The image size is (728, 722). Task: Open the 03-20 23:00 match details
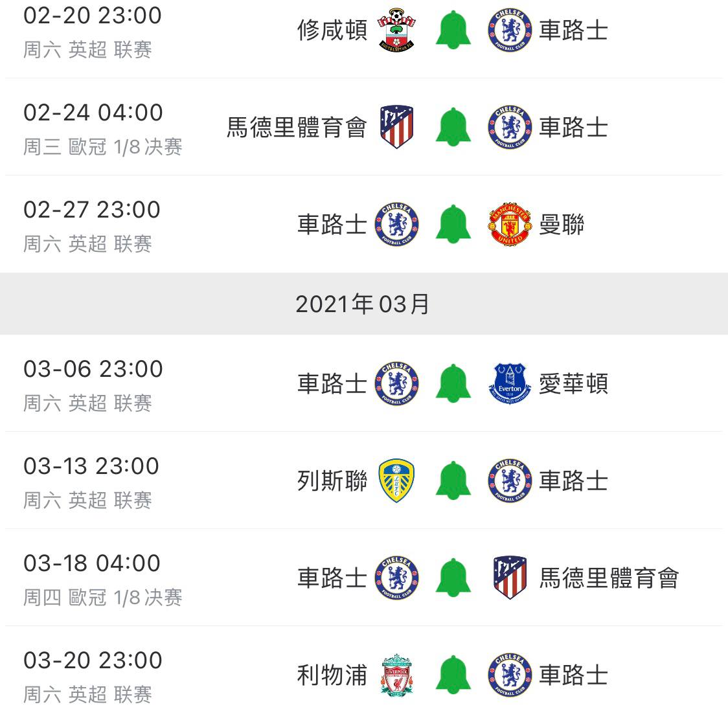coord(364,675)
